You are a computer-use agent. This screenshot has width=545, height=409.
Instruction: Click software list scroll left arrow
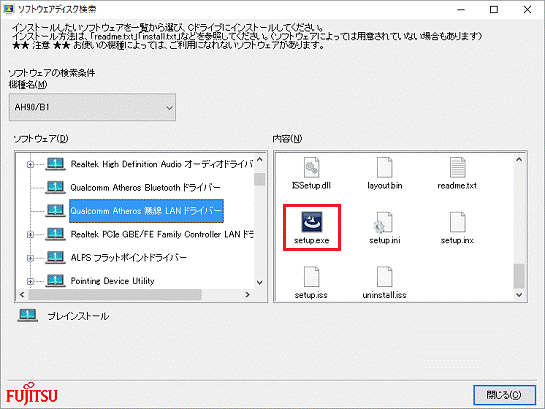(x=22, y=295)
